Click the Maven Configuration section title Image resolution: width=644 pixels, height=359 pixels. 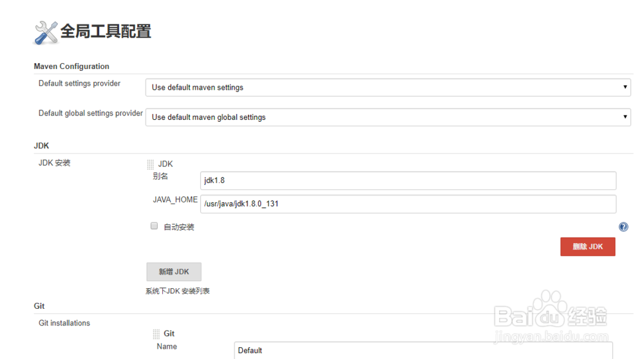71,66
